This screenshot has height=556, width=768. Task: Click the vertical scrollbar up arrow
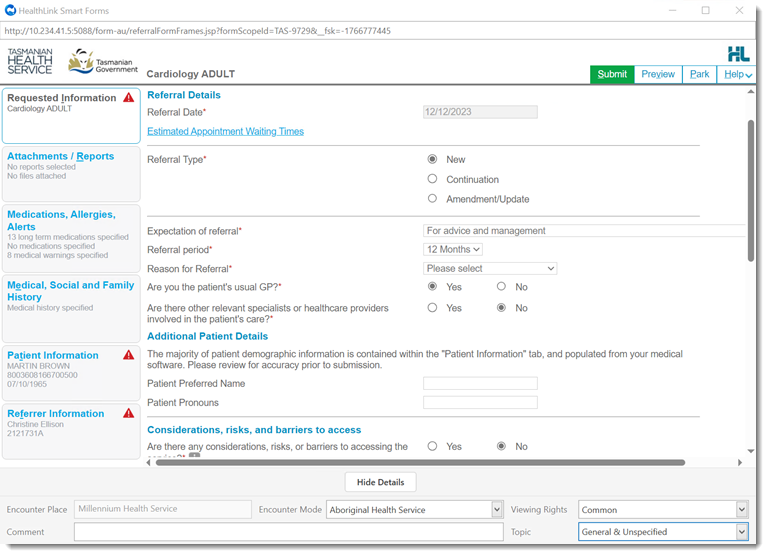(x=750, y=93)
